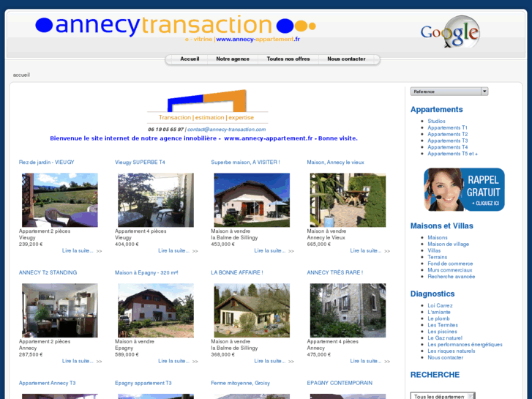The image size is (532, 399).
Task: Open the Appartements T2 link
Action: 448,134
